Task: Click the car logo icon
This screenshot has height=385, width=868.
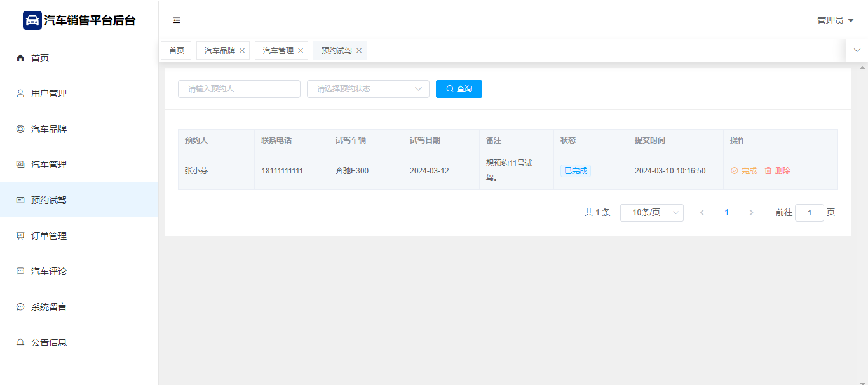Action: point(32,20)
